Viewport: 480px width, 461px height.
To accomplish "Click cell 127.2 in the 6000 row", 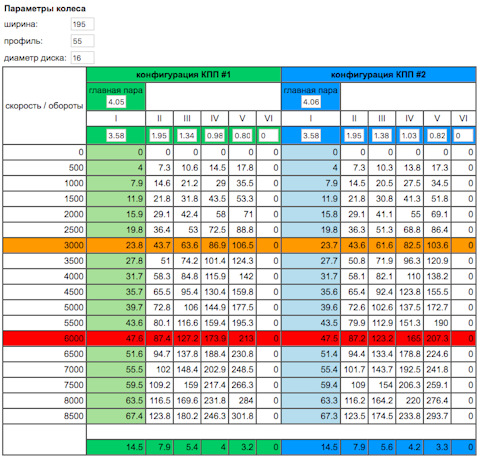I will (x=187, y=338).
